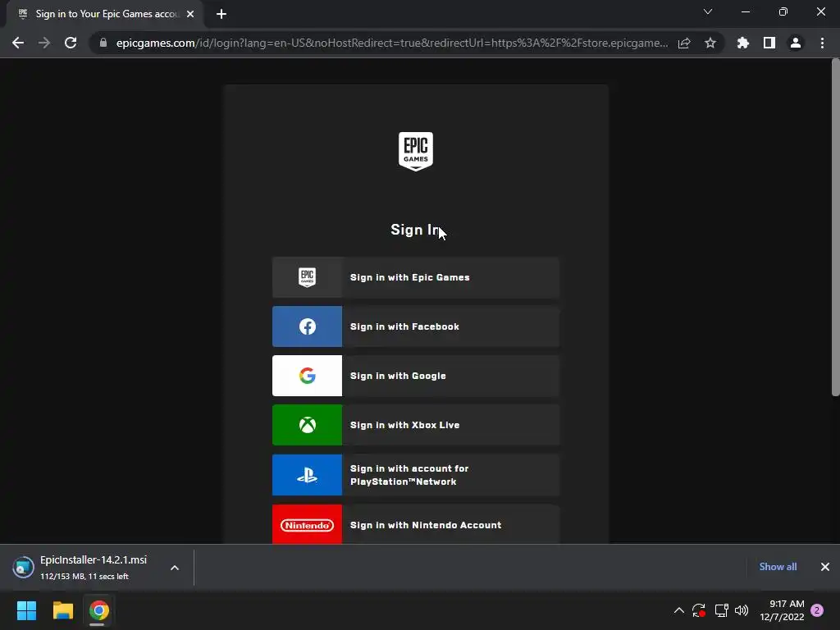The width and height of the screenshot is (840, 630).
Task: Open clock showing 9:17 AM
Action: [x=782, y=610]
